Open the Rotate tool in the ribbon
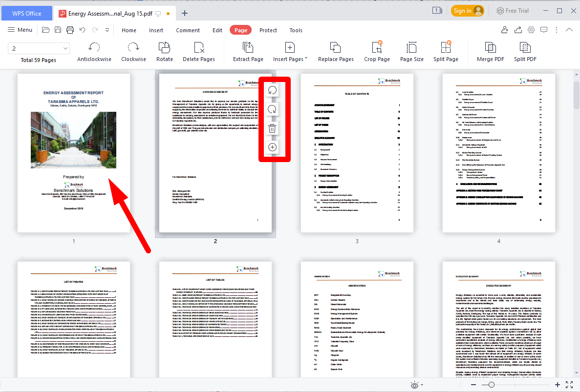The image size is (580, 392). point(165,52)
